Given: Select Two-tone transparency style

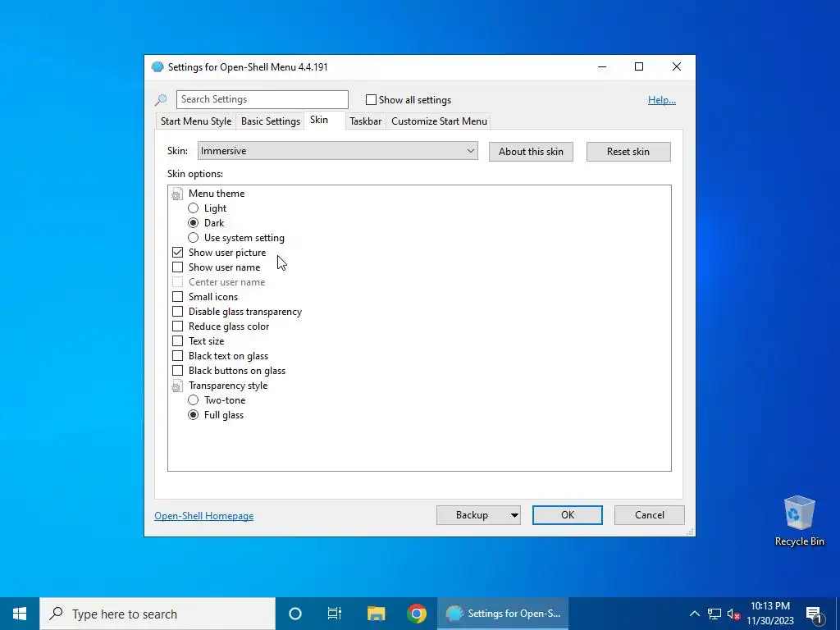Looking at the screenshot, I should tap(193, 400).
